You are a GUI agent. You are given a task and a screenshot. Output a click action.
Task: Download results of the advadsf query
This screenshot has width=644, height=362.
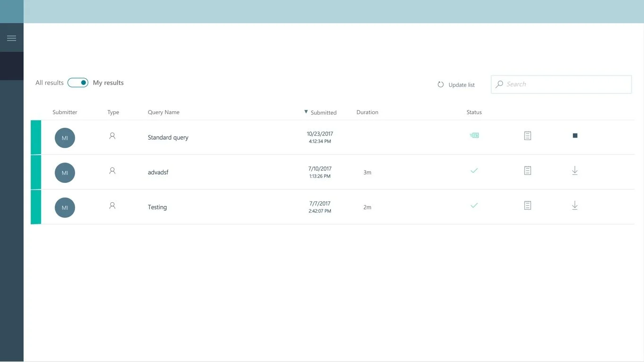coord(575,171)
